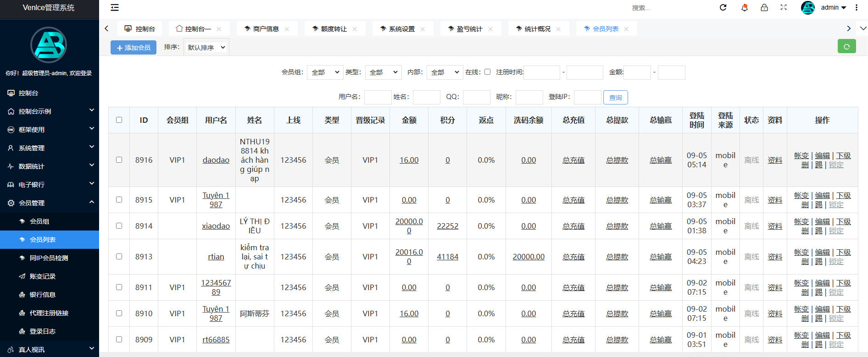
Task: Open 账变记录 in the sidebar
Action: click(42, 276)
